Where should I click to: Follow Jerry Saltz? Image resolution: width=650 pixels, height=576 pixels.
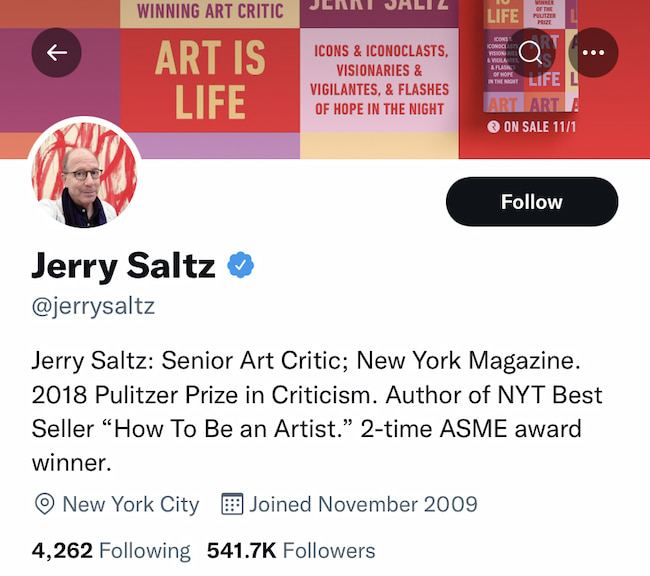point(531,202)
